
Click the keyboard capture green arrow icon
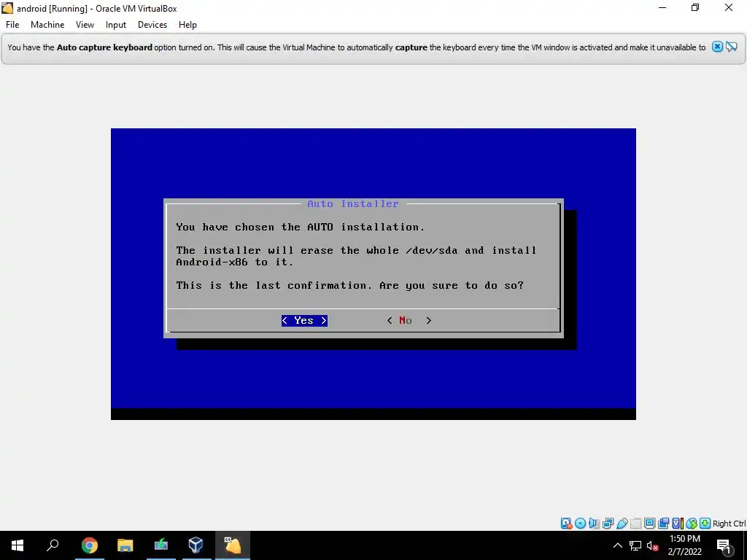(705, 524)
